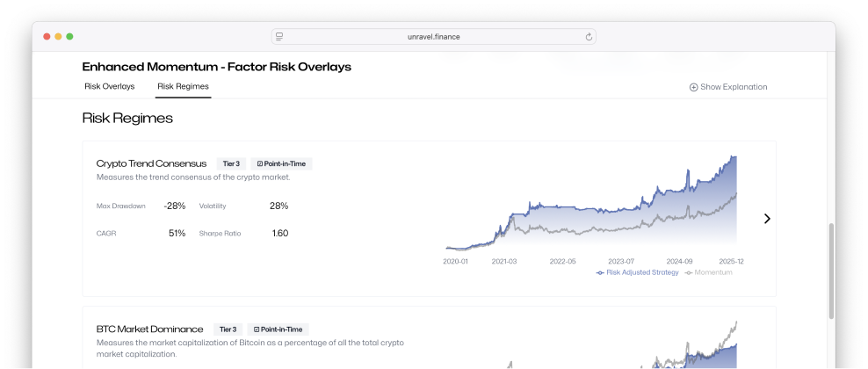Select the Risk Regimes tab
The image size is (868, 369).
tap(183, 86)
